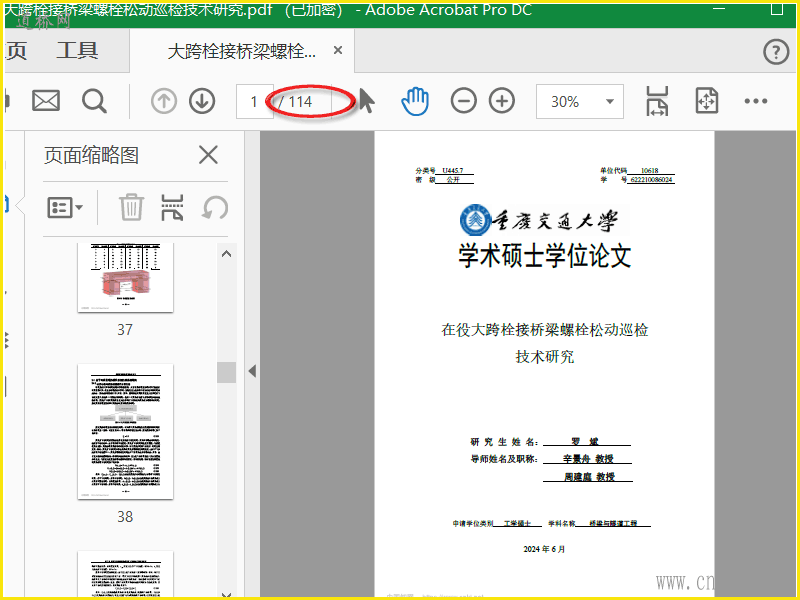Minimize the Acrobat window
This screenshot has width=800, height=600.
[719, 9]
